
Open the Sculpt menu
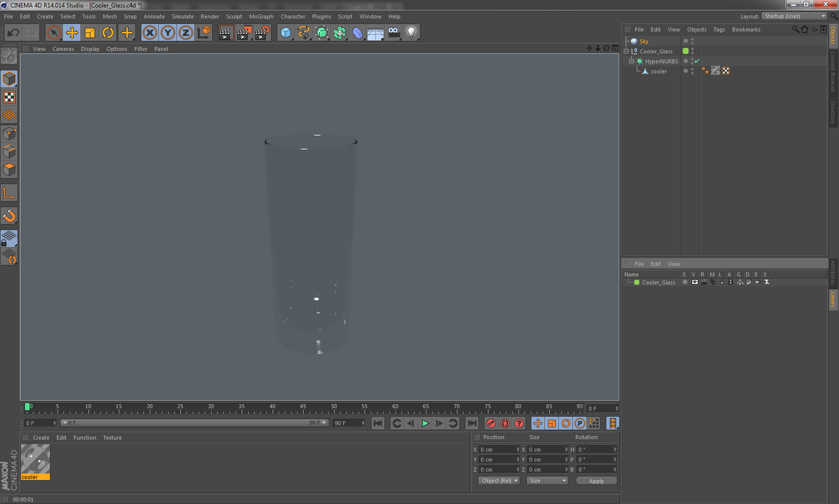(234, 16)
